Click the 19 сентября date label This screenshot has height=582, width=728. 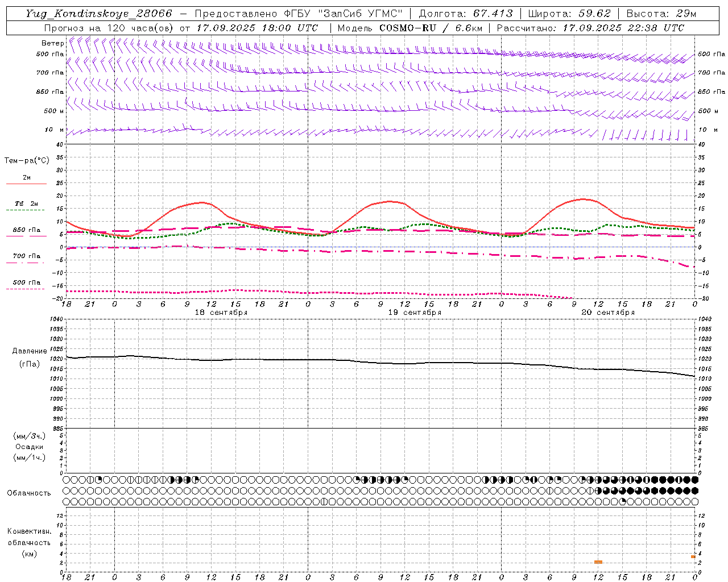[x=415, y=313]
